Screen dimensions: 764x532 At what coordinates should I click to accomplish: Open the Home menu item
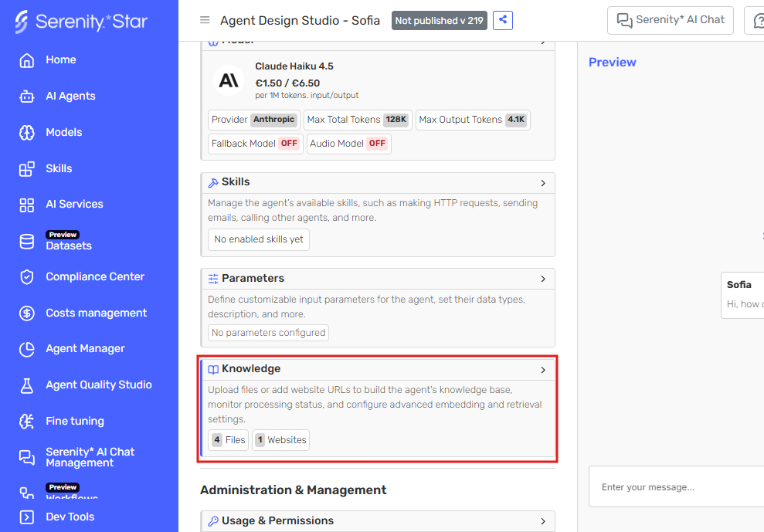[61, 60]
